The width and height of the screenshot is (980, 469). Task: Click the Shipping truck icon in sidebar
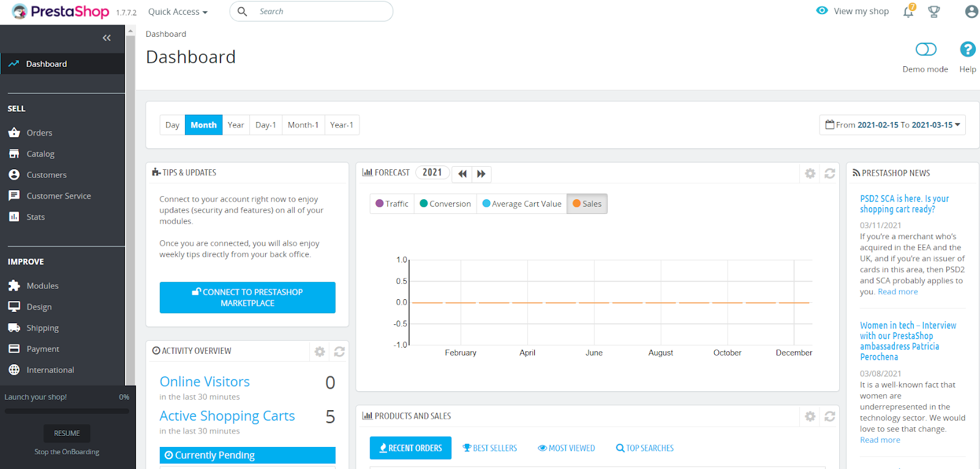coord(14,328)
